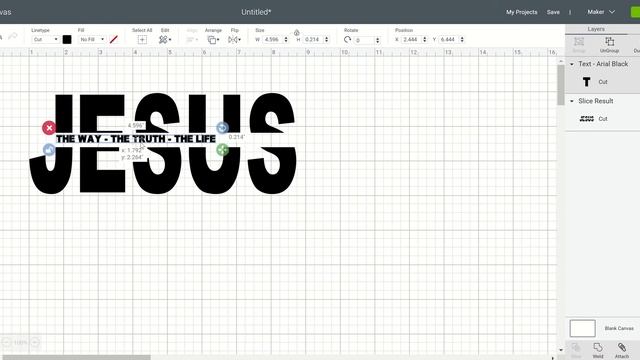Click the scroll down arrow of canvas
The height and width of the screenshot is (360, 640).
pos(561,350)
